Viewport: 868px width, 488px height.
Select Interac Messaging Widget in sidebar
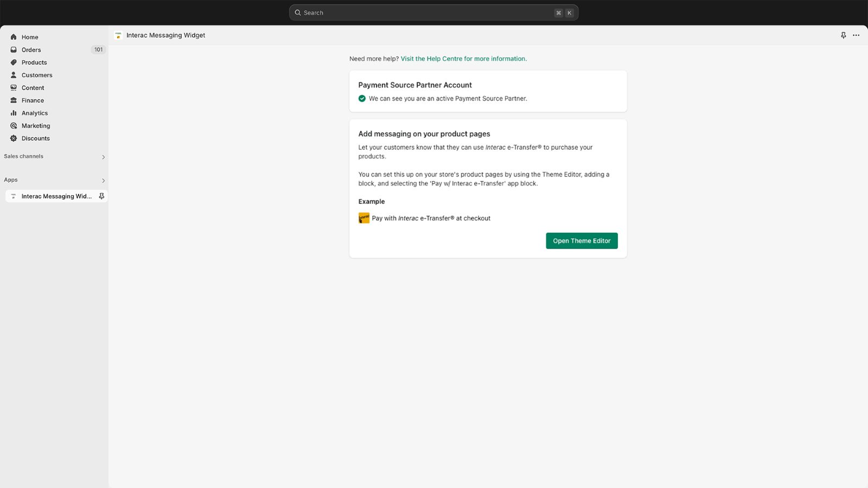(x=56, y=196)
